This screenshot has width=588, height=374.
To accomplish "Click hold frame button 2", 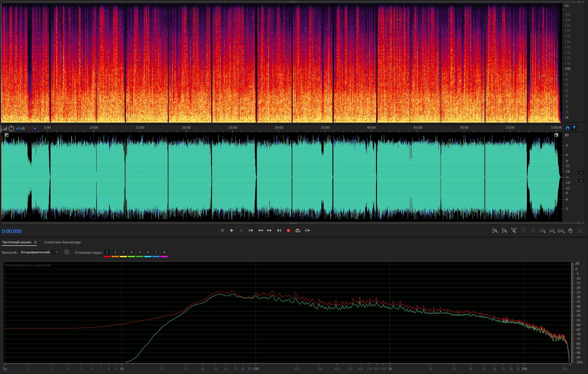I will click(115, 252).
